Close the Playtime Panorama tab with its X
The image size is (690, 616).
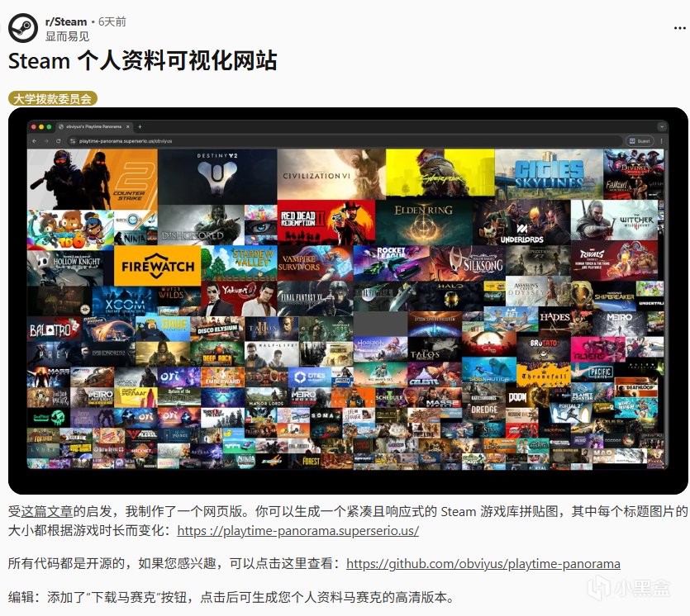tap(127, 126)
